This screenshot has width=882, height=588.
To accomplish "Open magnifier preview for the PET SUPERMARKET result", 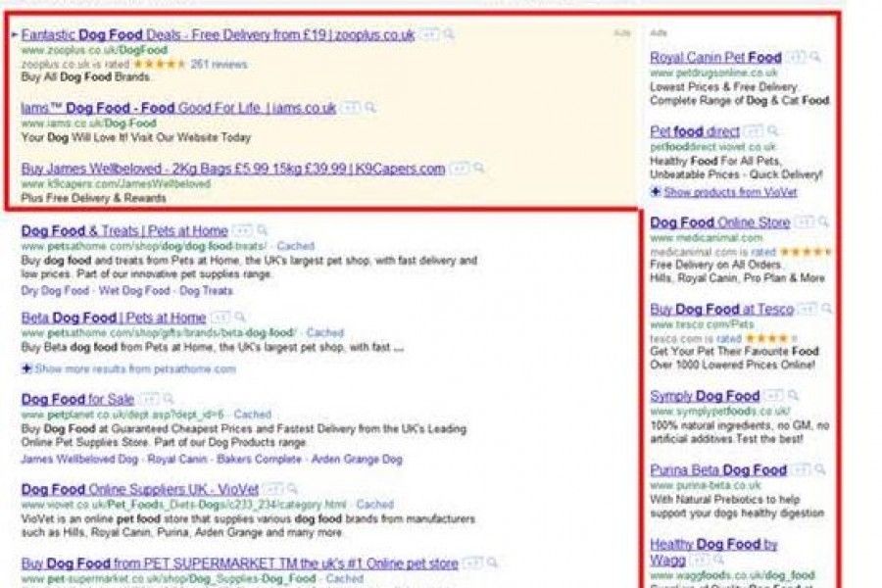I will tap(492, 563).
